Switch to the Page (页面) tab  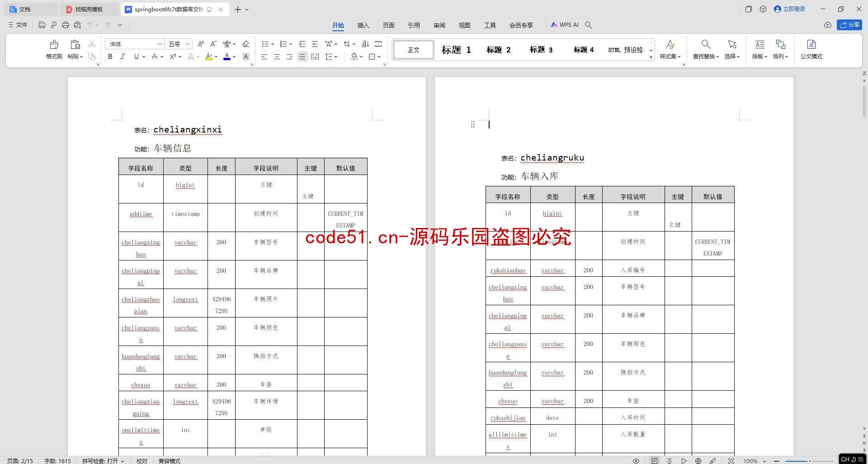pyautogui.click(x=389, y=25)
